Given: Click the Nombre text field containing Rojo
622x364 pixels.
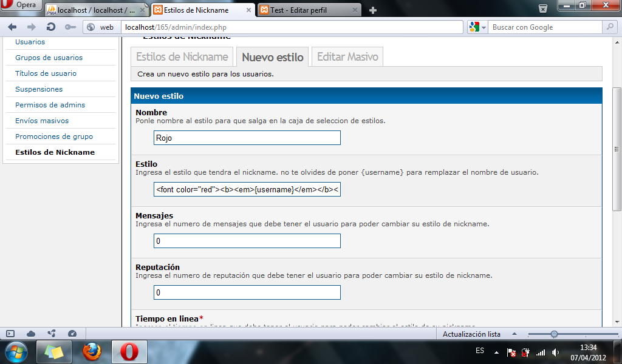Looking at the screenshot, I should point(247,138).
